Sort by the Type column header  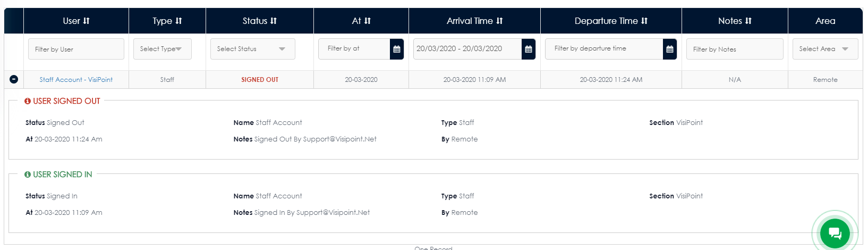tap(167, 21)
